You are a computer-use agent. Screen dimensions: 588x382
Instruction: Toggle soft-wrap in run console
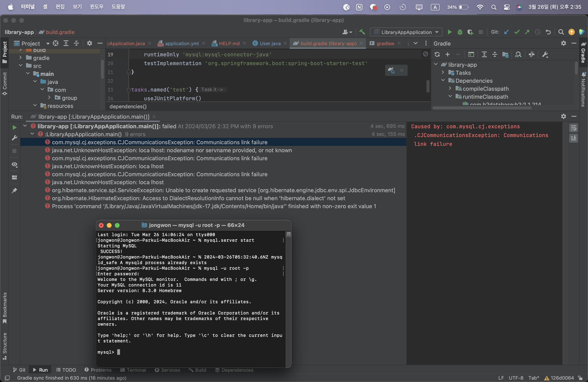pos(573,128)
